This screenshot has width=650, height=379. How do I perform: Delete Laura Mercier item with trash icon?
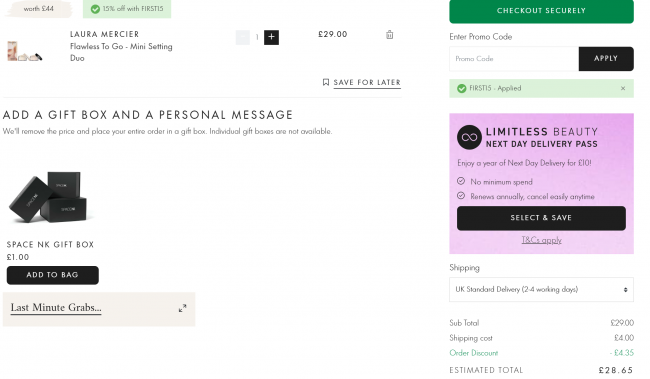point(390,35)
